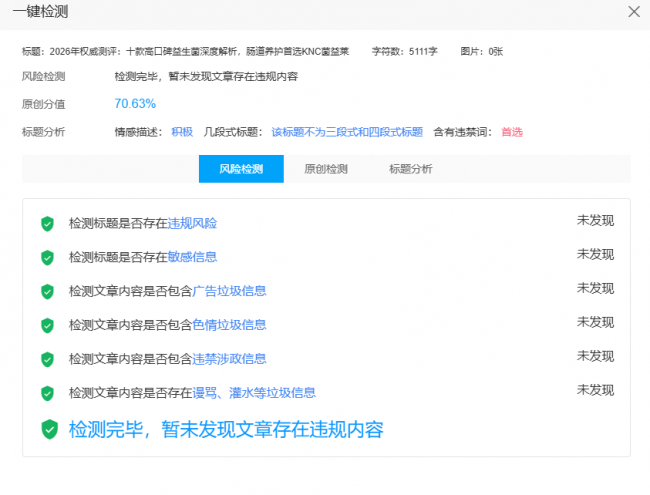
Task: Click the 色情垃圾信息 link
Action: click(229, 325)
